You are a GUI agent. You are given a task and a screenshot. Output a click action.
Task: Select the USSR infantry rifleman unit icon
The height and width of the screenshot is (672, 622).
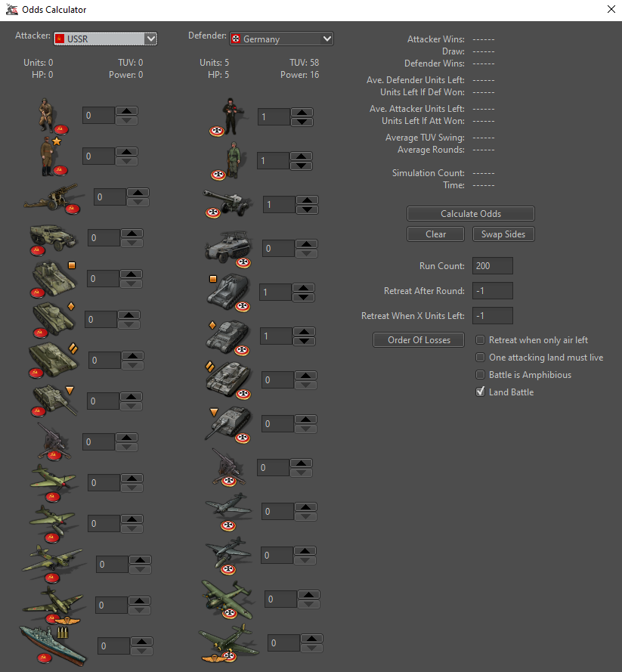coord(53,116)
